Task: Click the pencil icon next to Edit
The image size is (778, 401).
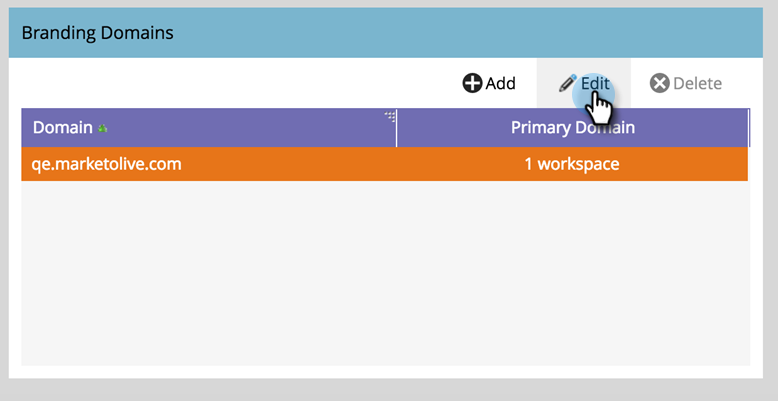Action: point(568,83)
